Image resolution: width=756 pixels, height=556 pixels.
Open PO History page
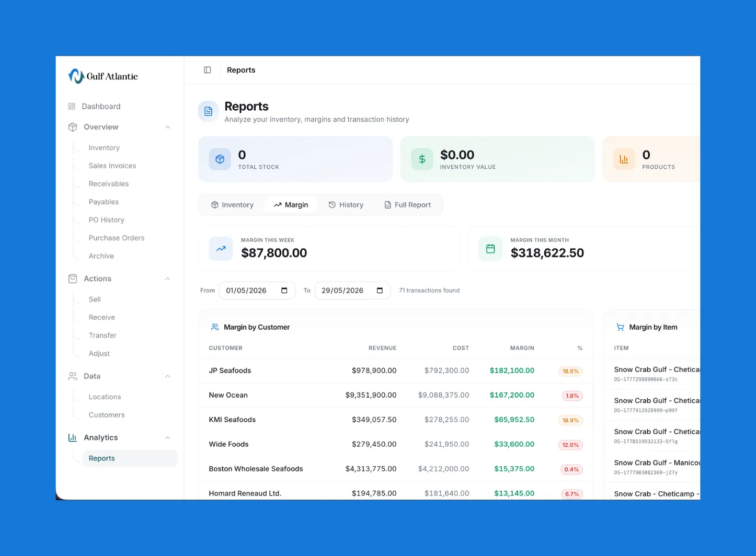click(107, 220)
